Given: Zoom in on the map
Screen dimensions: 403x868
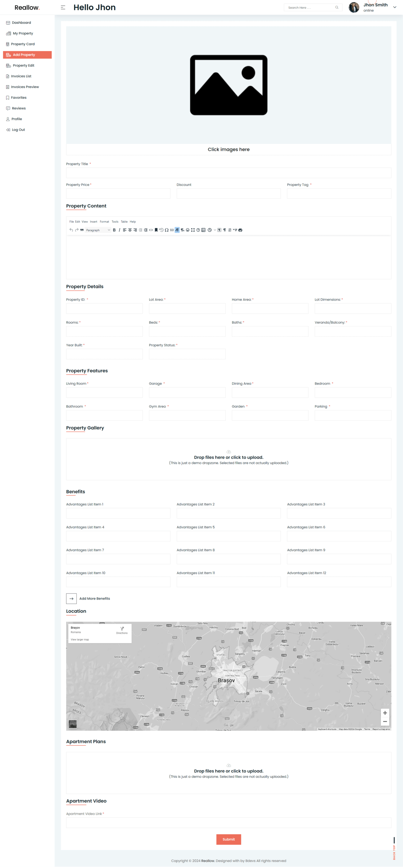Looking at the screenshot, I should (x=385, y=713).
